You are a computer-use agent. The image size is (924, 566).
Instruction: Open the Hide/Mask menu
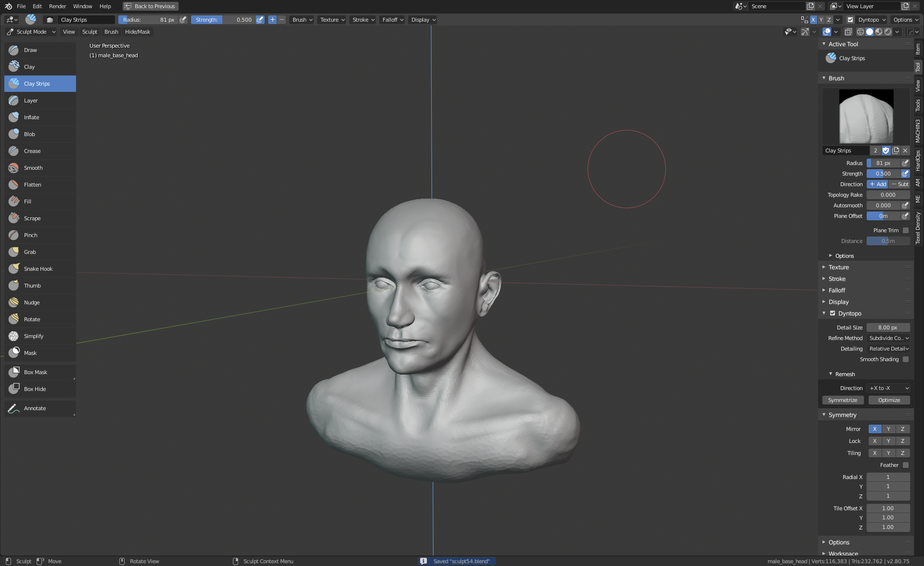tap(137, 32)
